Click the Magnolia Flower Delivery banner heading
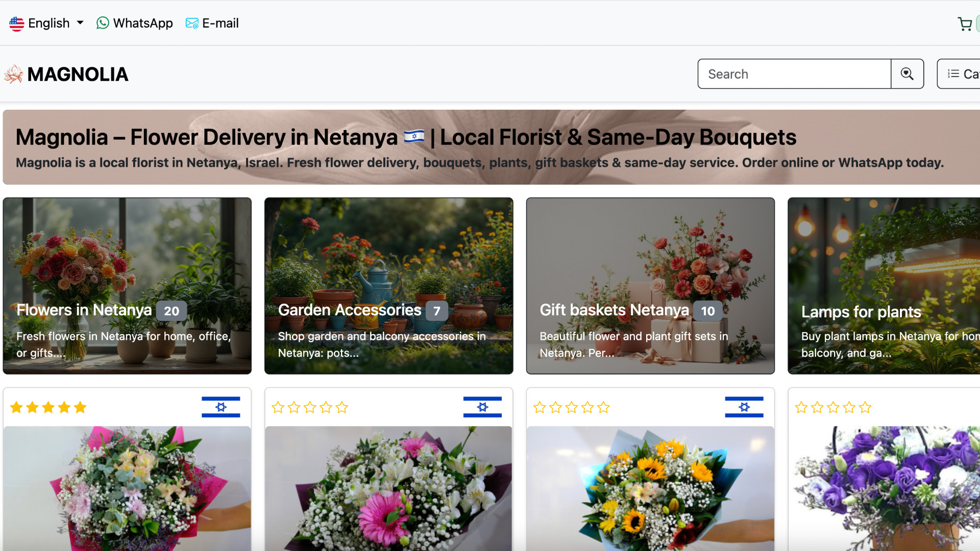The width and height of the screenshot is (980, 551). (x=406, y=137)
